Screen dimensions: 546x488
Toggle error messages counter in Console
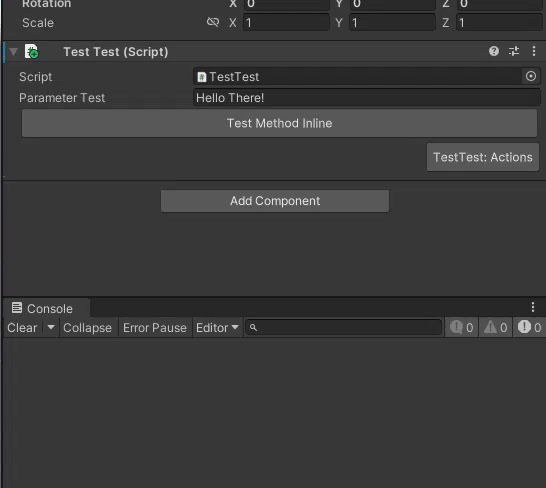529,327
